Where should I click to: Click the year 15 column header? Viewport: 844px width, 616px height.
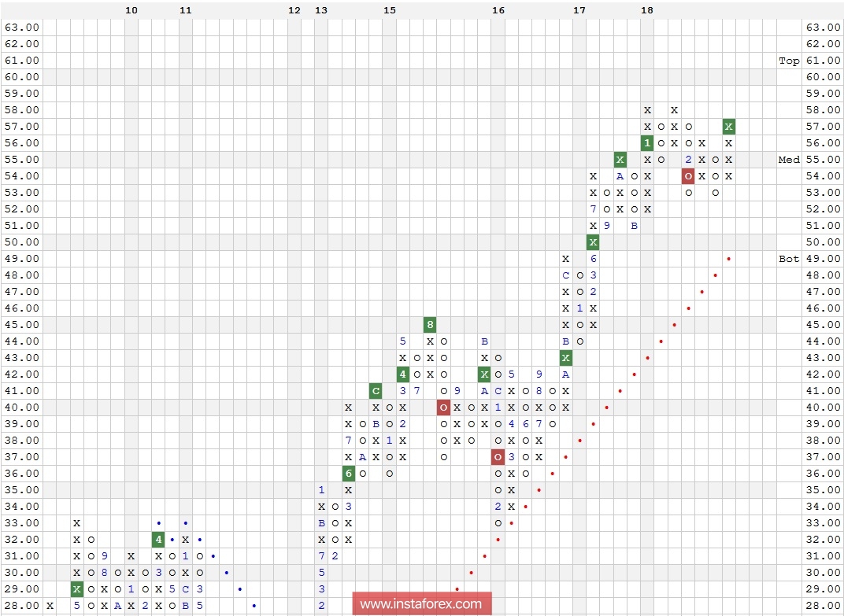pyautogui.click(x=389, y=10)
